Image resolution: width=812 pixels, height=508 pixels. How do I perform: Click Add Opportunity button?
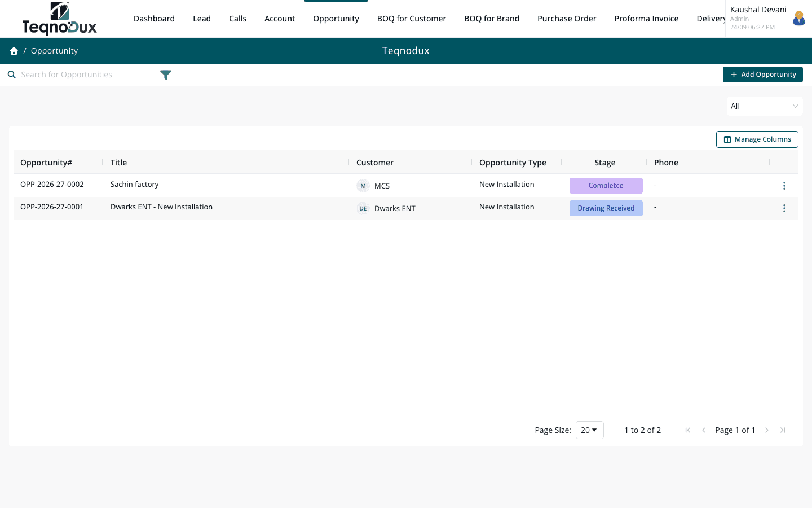[x=763, y=75]
